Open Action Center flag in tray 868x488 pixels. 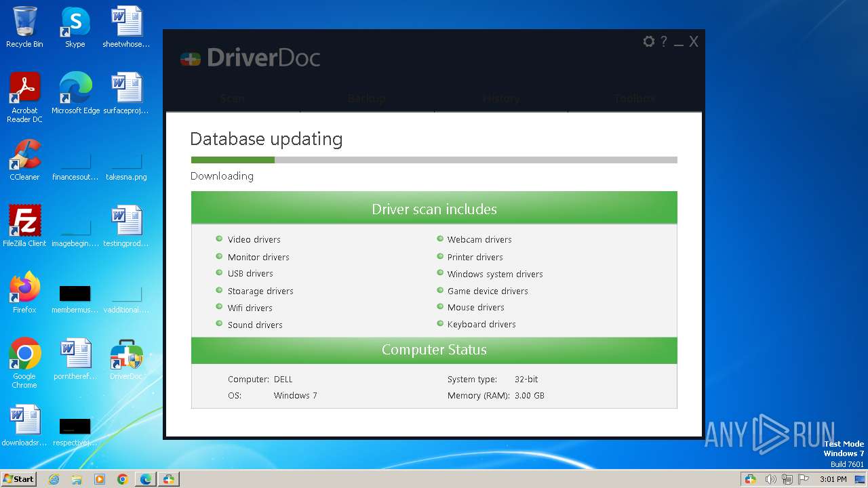coord(804,479)
